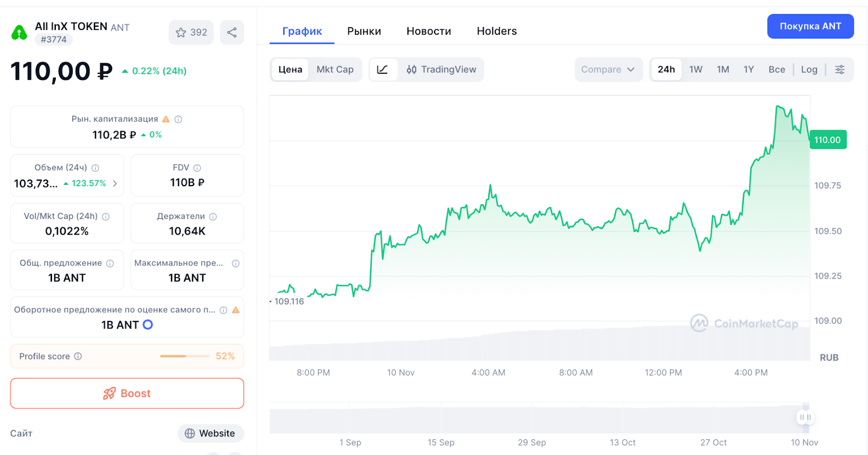Select the 1Y time range

(x=749, y=69)
